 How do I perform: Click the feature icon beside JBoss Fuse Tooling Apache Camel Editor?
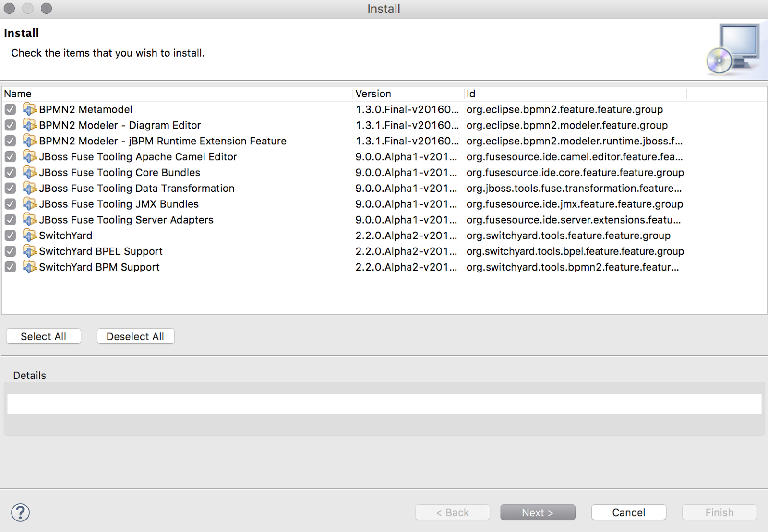coord(30,157)
